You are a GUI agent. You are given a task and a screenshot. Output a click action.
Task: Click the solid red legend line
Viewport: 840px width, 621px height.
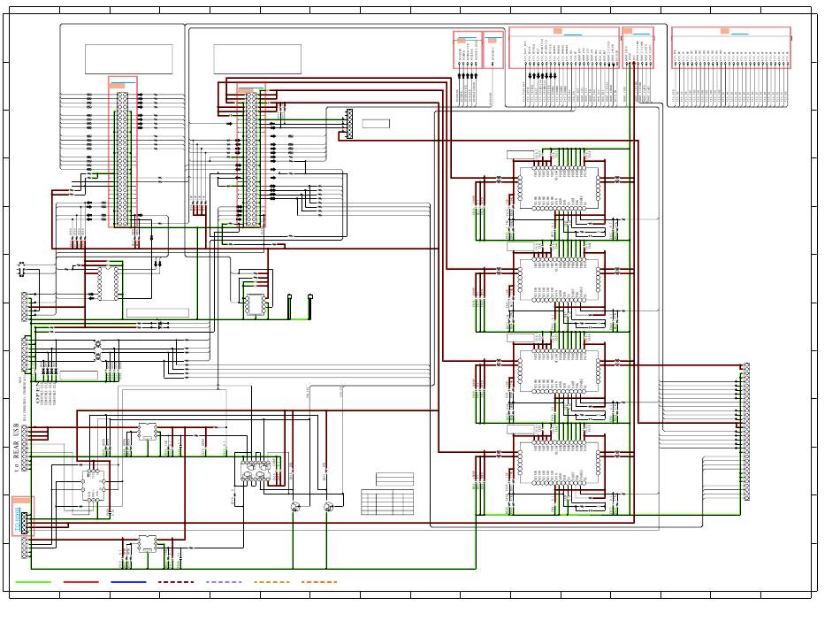coord(80,583)
